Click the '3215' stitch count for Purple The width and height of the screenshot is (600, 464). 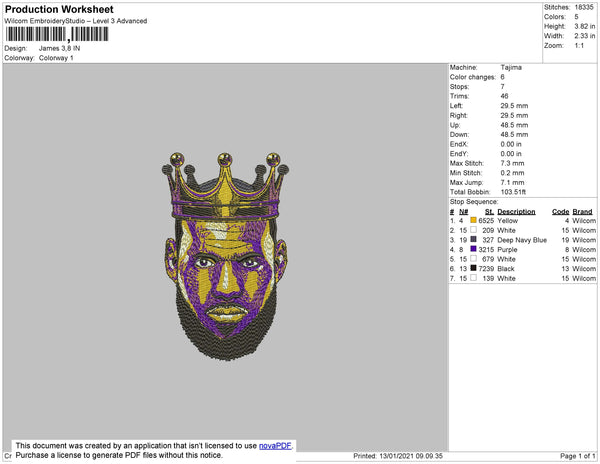[x=486, y=249]
